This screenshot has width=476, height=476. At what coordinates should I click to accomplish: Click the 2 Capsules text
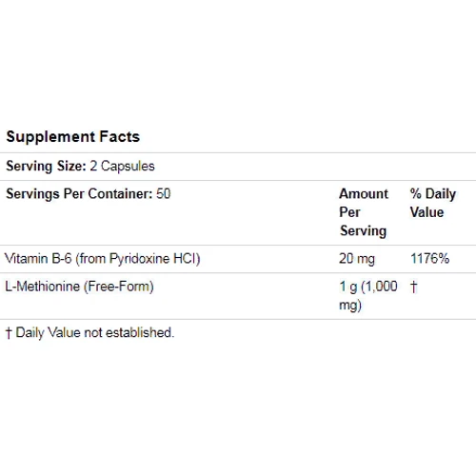(x=122, y=166)
